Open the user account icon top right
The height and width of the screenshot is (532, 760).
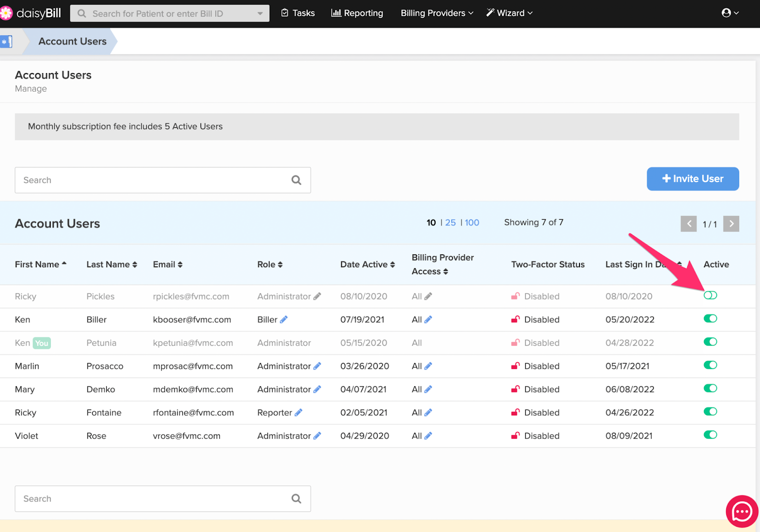[727, 13]
